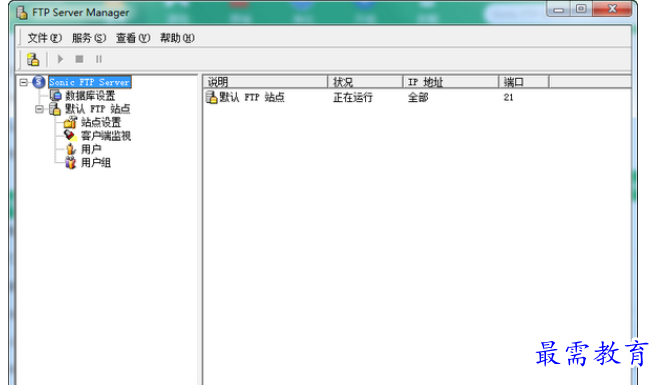This screenshot has width=657, height=385.
Task: Select 数据库设置 in the tree
Action: [90, 96]
